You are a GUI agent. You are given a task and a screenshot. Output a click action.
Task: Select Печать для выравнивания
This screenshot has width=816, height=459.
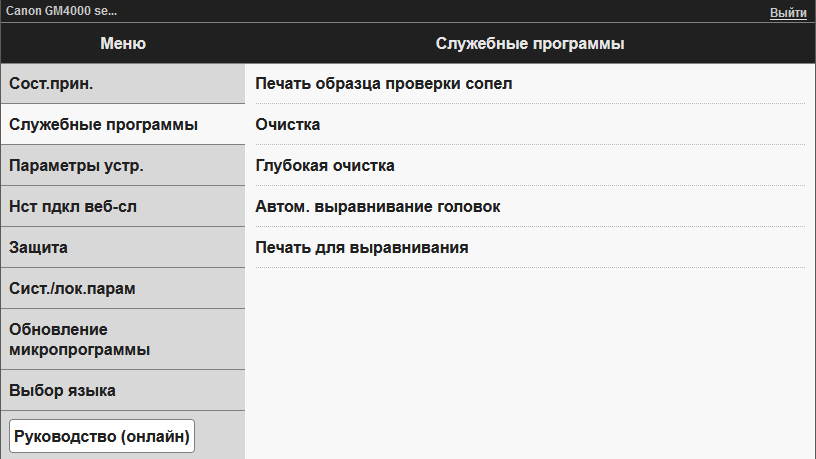(x=362, y=247)
